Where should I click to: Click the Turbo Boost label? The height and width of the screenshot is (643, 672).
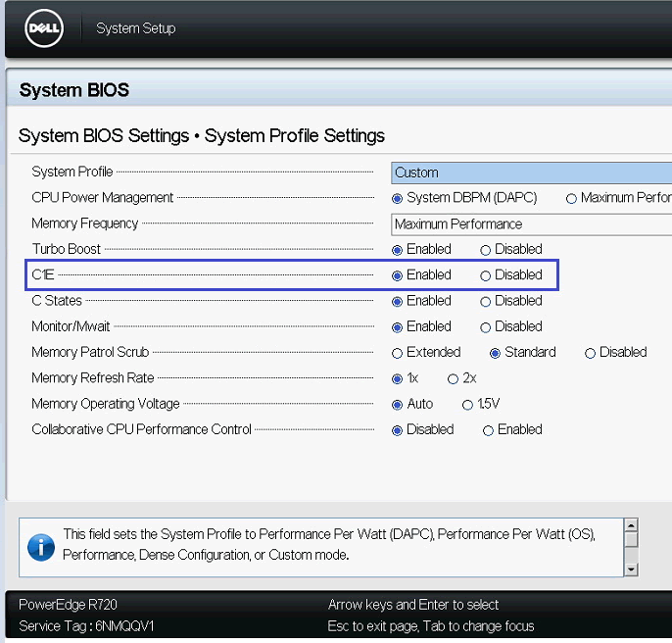point(67,249)
